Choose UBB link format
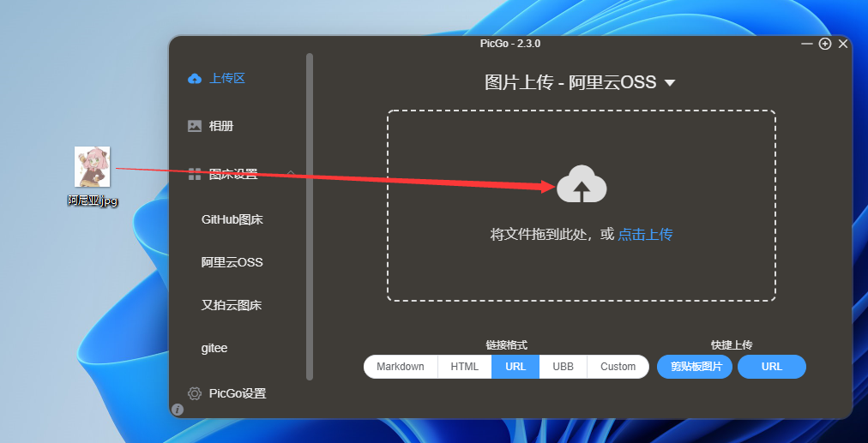This screenshot has width=868, height=443. 563,367
